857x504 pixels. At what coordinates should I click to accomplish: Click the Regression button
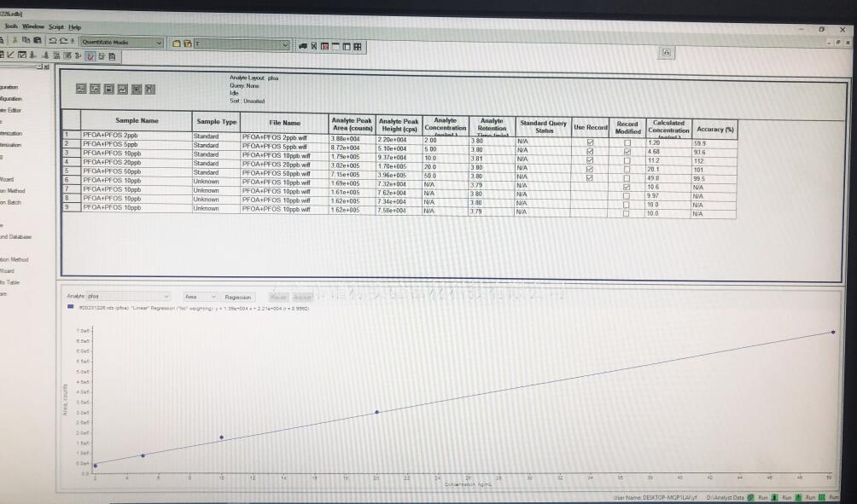click(237, 297)
